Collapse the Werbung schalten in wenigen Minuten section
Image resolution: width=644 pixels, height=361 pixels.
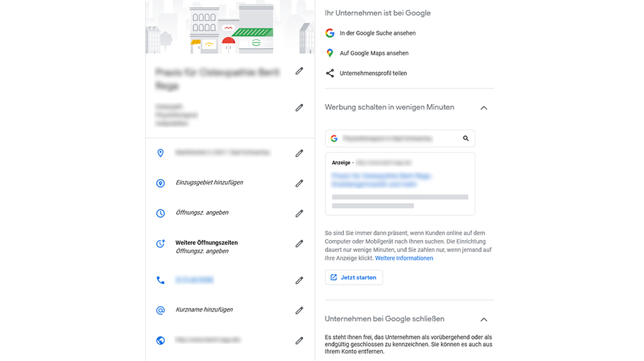coord(484,108)
